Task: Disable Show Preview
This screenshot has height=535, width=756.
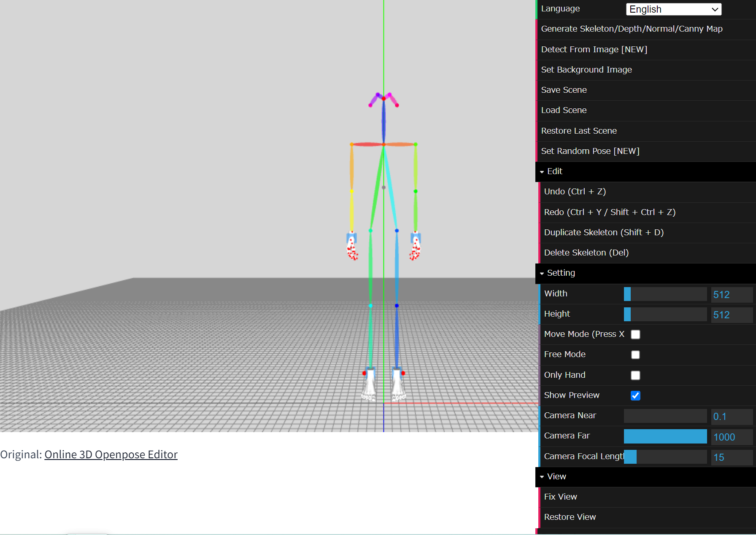Action: (x=635, y=395)
